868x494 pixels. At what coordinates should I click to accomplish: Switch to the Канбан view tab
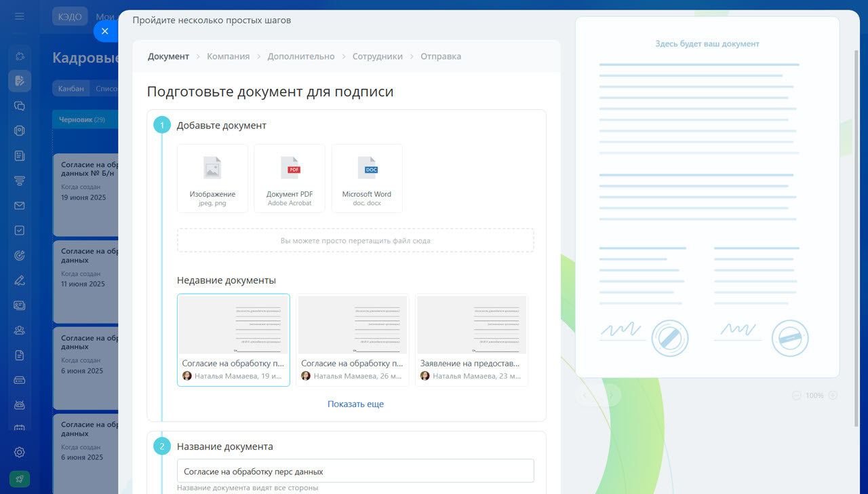71,88
